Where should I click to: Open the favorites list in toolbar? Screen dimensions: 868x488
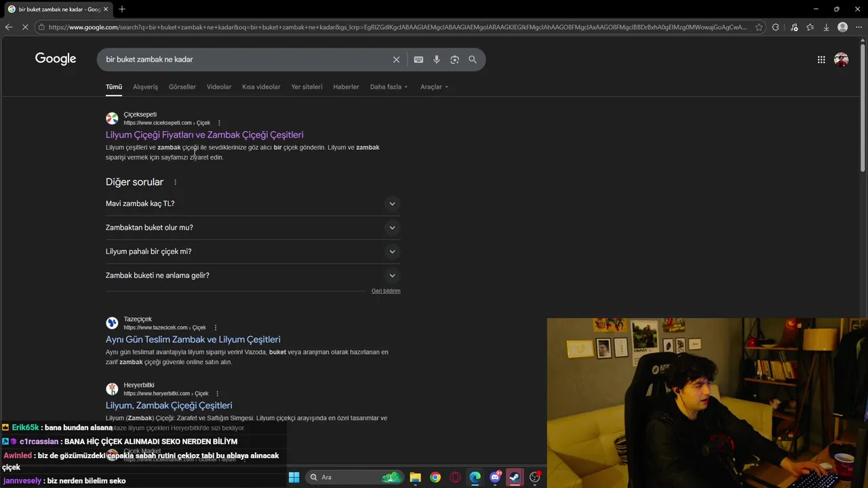(x=810, y=27)
